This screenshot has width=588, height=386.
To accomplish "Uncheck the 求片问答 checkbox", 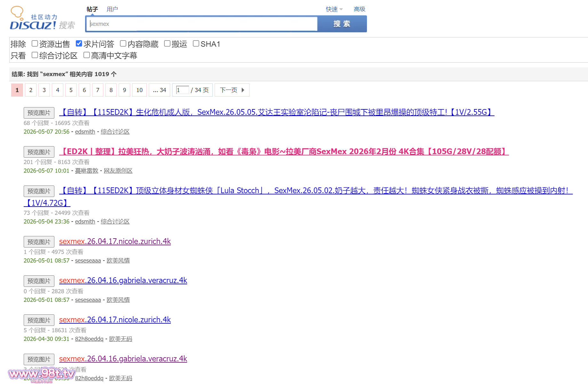I will pos(79,43).
